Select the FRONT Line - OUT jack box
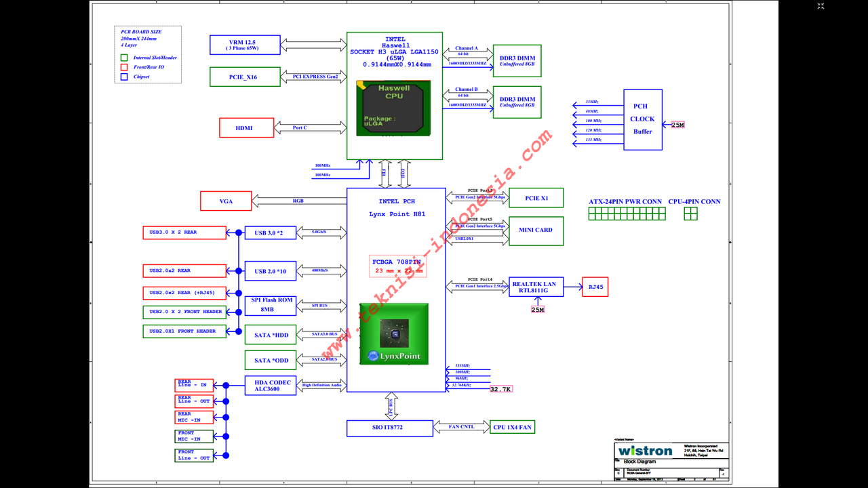The height and width of the screenshot is (488, 868). click(194, 455)
